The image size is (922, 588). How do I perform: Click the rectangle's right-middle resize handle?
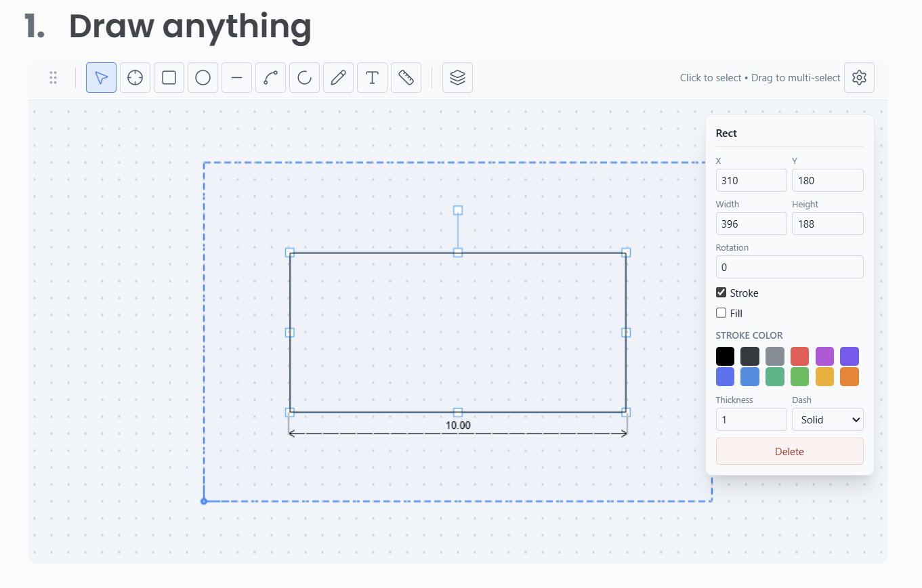pos(626,333)
